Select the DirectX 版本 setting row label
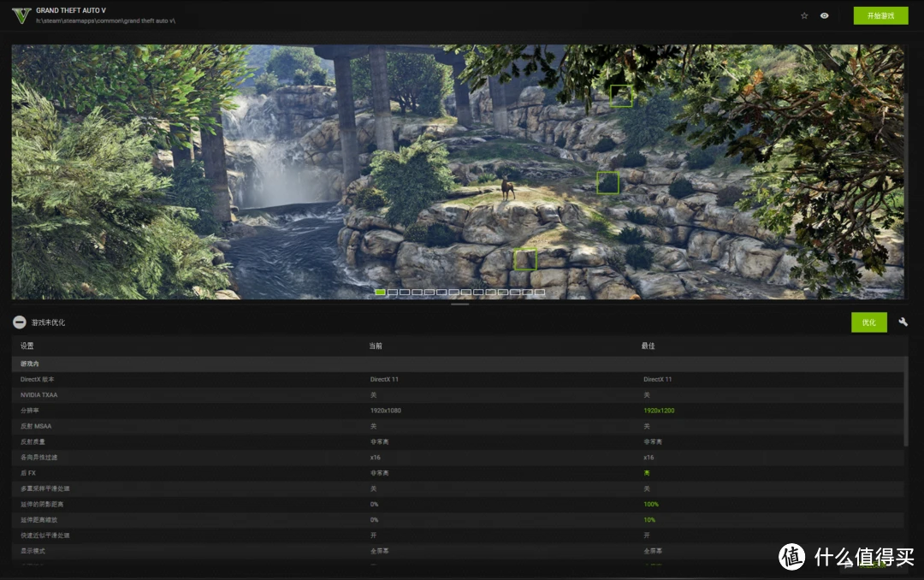Viewport: 924px width, 580px height. click(37, 380)
